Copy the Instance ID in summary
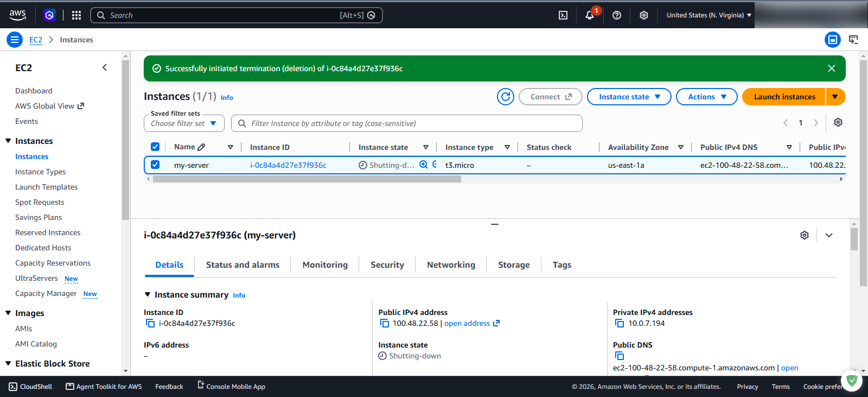 (x=150, y=323)
